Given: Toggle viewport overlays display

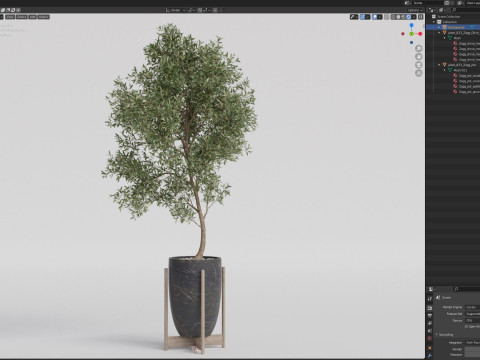Looking at the screenshot, I should click(x=375, y=17).
